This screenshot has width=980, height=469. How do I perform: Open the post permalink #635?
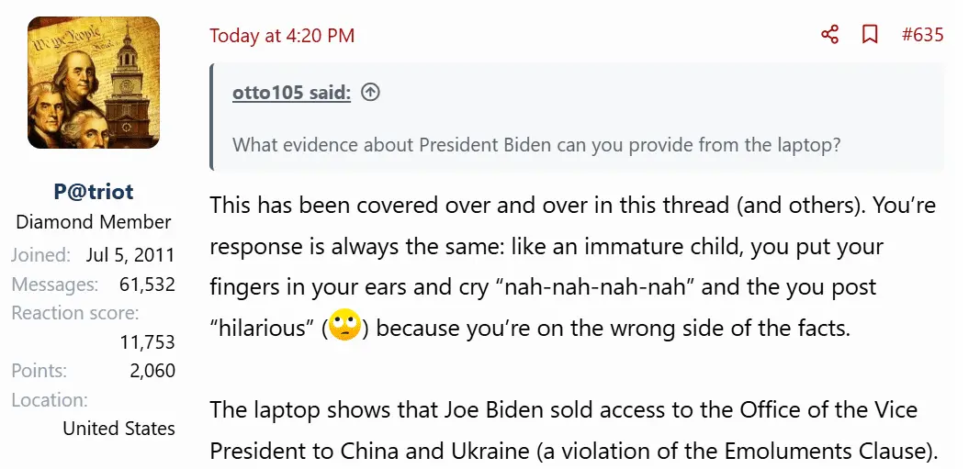922,35
